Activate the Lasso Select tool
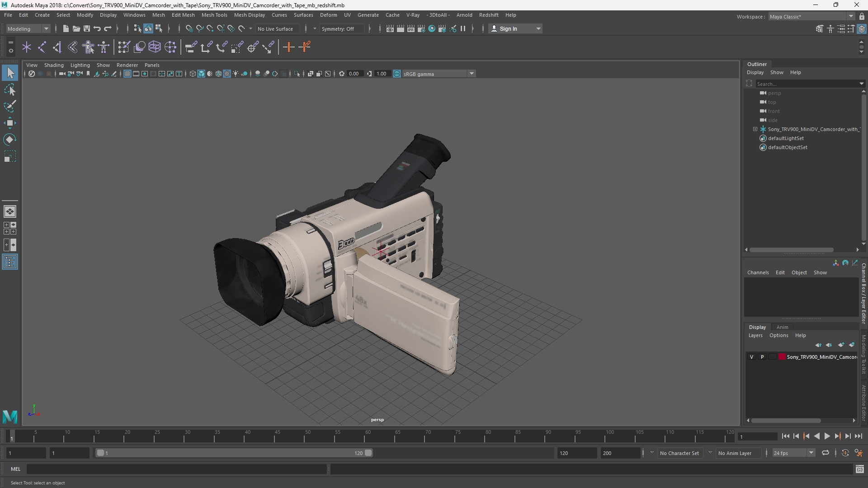This screenshot has width=868, height=488. point(10,89)
